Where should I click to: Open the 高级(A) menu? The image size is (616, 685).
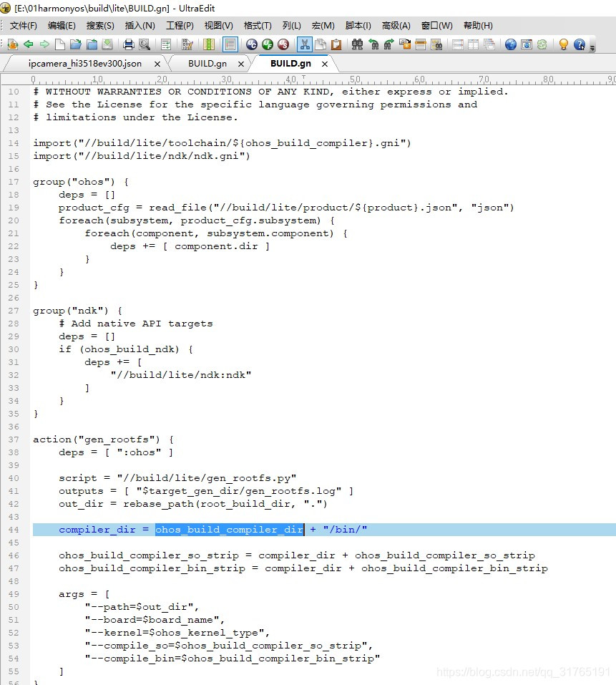[396, 26]
